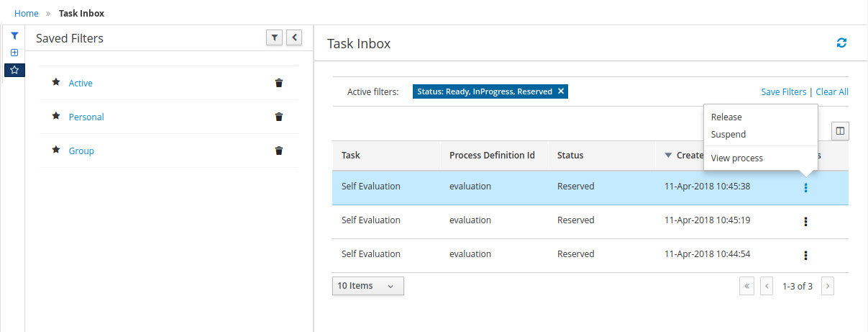The image size is (868, 332).
Task: Delete the Personal saved filter
Action: tap(279, 117)
